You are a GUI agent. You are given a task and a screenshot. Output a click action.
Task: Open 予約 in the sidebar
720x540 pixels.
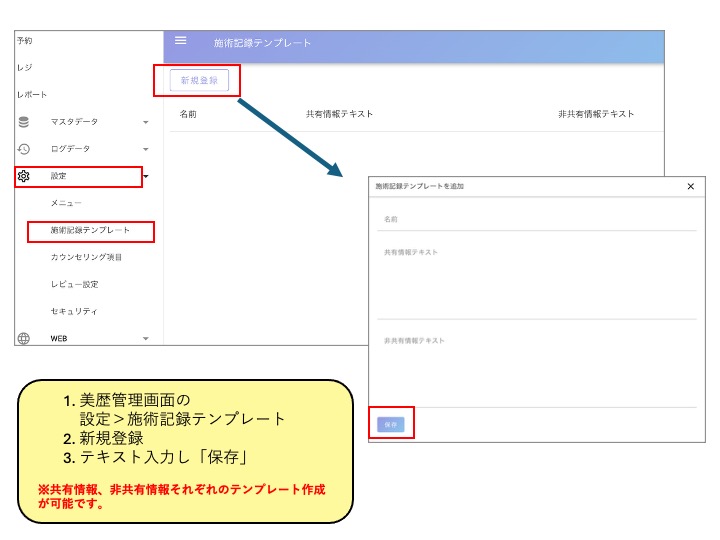click(x=25, y=41)
